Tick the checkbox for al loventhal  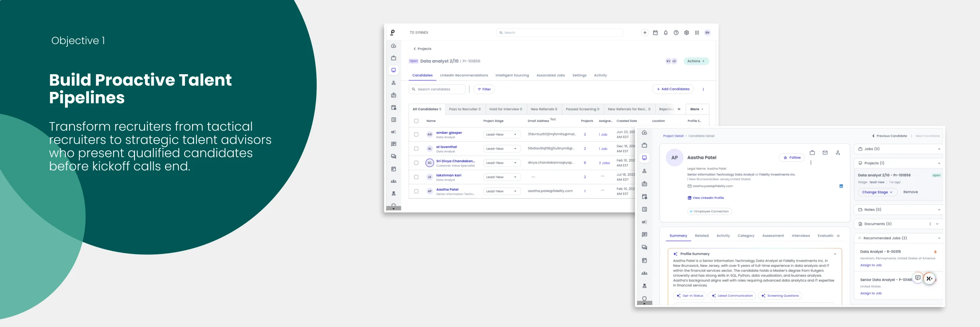[416, 148]
